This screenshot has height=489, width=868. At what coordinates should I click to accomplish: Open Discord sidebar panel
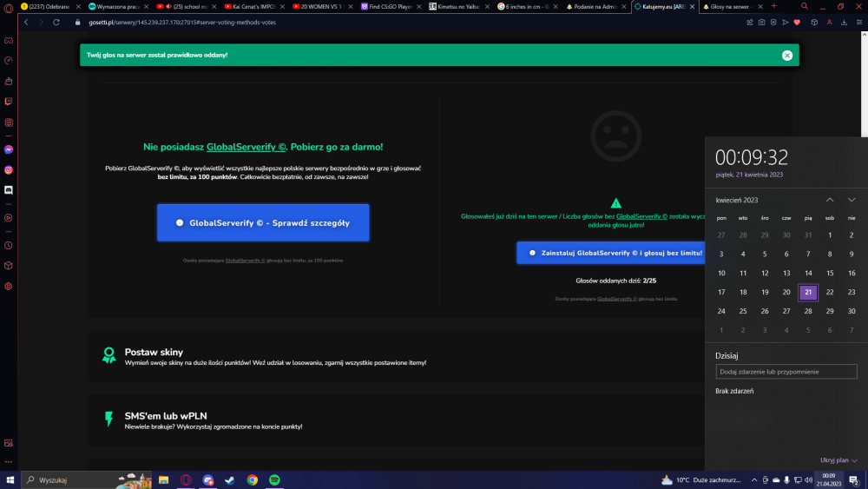pyautogui.click(x=9, y=190)
